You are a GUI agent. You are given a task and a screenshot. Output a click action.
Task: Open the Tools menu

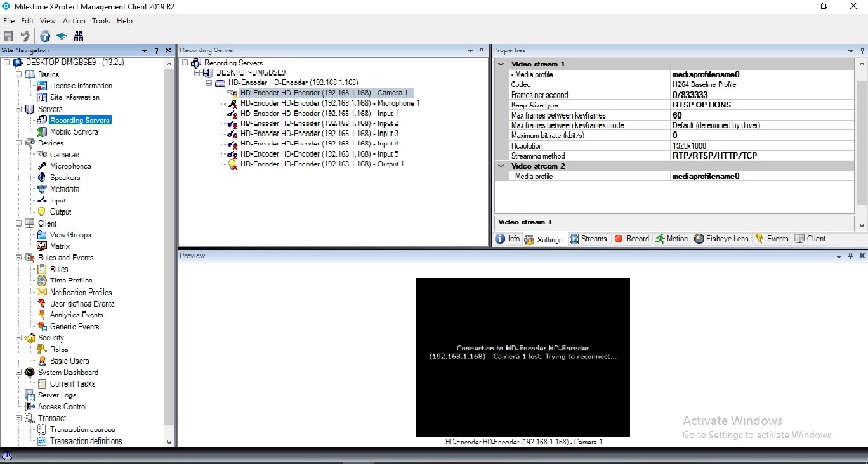[x=101, y=21]
